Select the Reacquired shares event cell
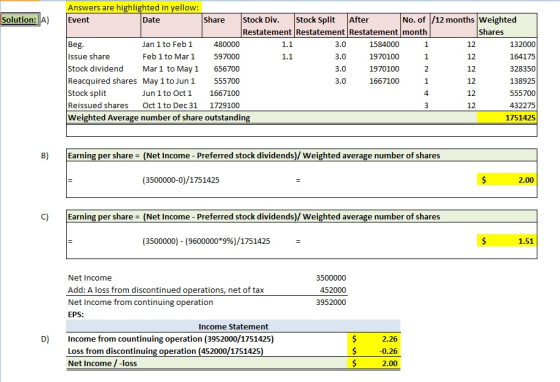This screenshot has width=560, height=382. pyautogui.click(x=102, y=81)
